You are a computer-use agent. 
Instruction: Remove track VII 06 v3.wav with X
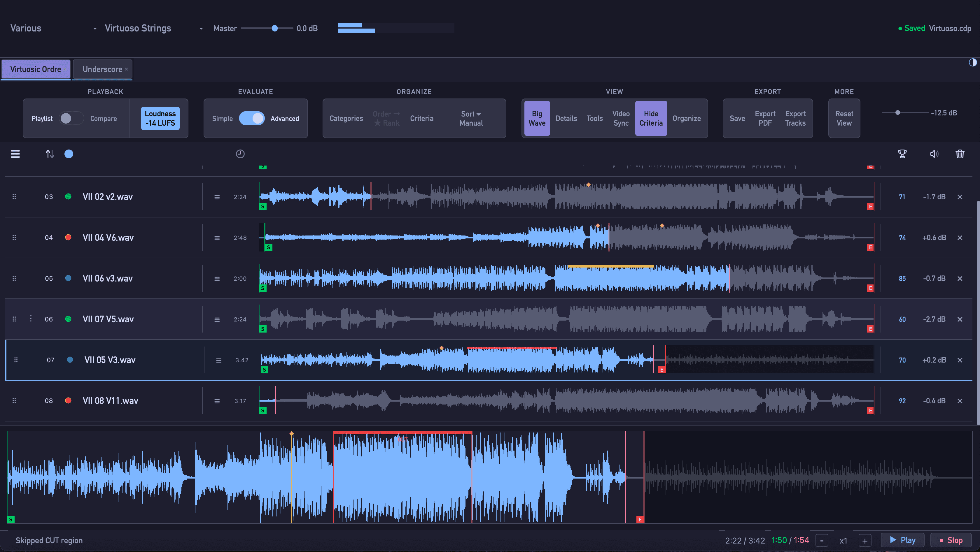tap(960, 279)
